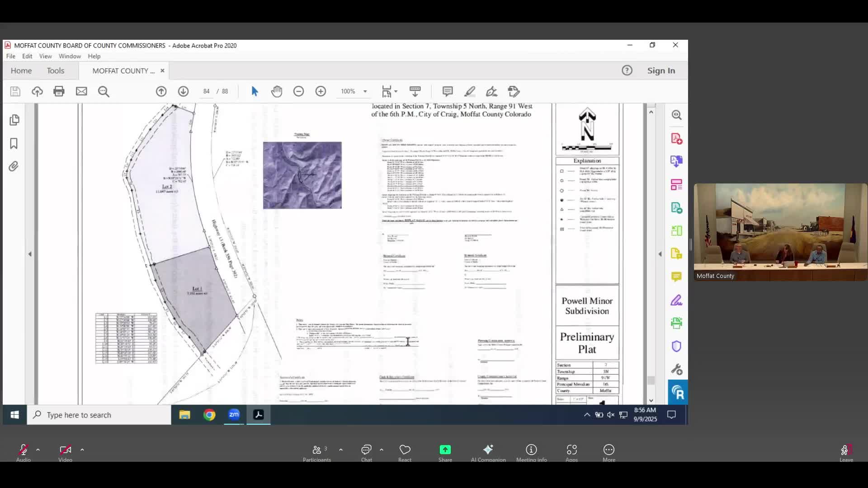868x488 pixels.
Task: Click the page number field showing 84
Action: click(x=207, y=91)
